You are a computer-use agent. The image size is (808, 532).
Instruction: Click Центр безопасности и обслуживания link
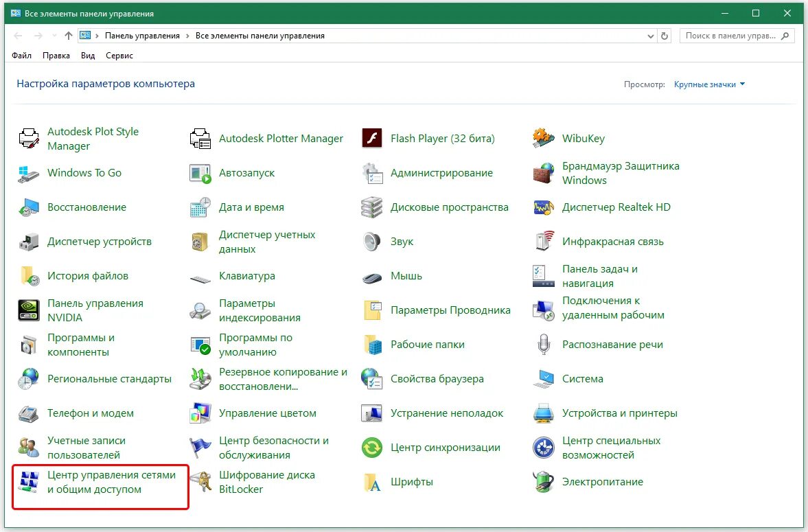click(x=274, y=448)
